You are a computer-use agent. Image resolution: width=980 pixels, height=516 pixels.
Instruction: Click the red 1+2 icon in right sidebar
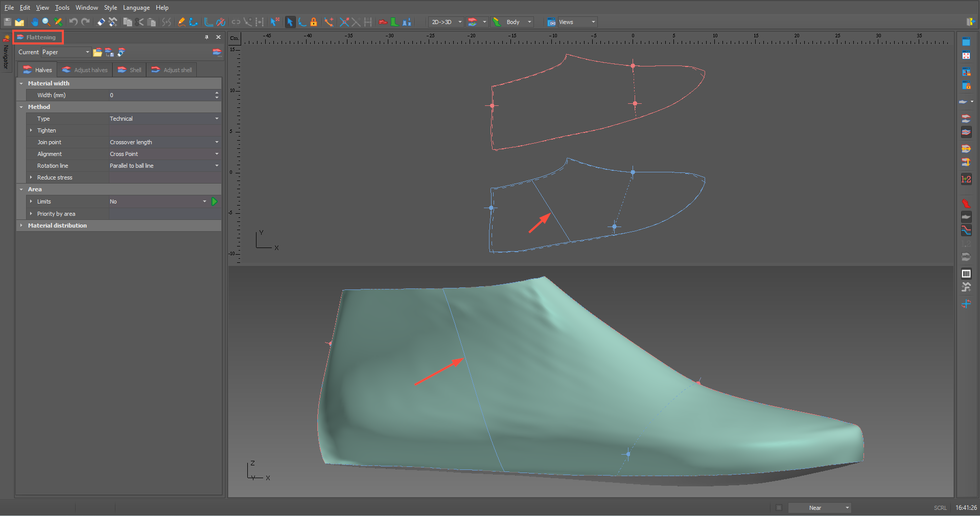click(x=966, y=179)
